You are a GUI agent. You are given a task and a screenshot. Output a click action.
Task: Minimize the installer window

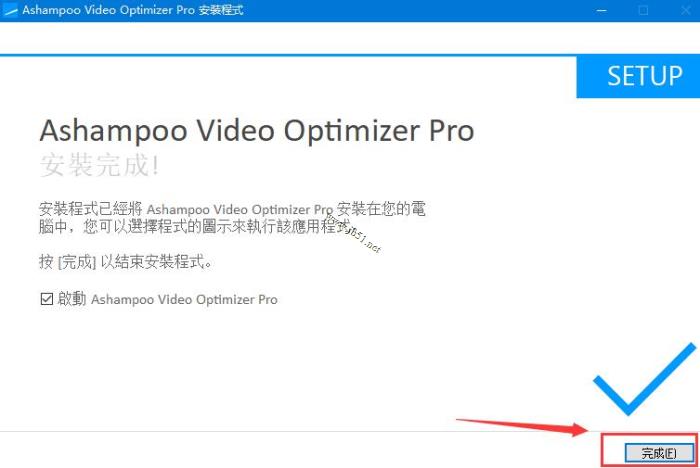tap(601, 10)
